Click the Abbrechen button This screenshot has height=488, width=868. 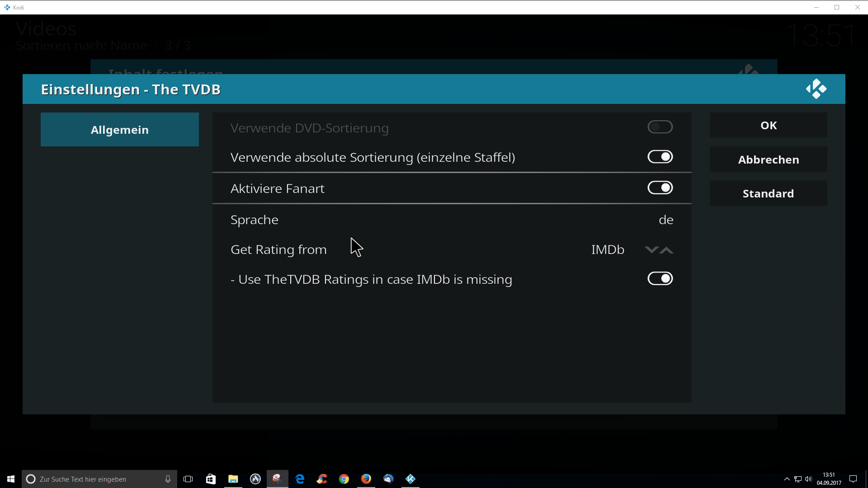(769, 160)
